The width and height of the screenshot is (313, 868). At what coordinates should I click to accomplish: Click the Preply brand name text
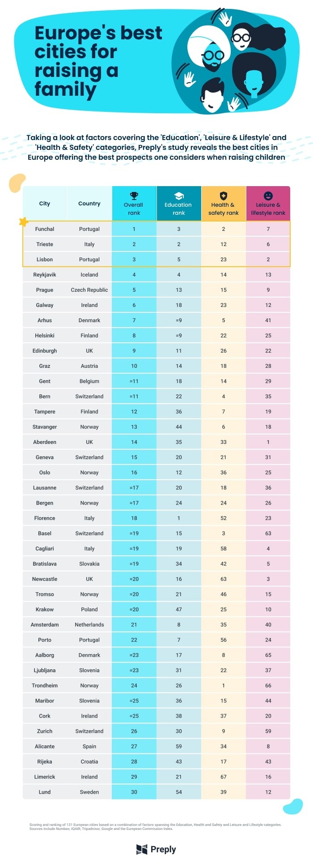tap(163, 849)
